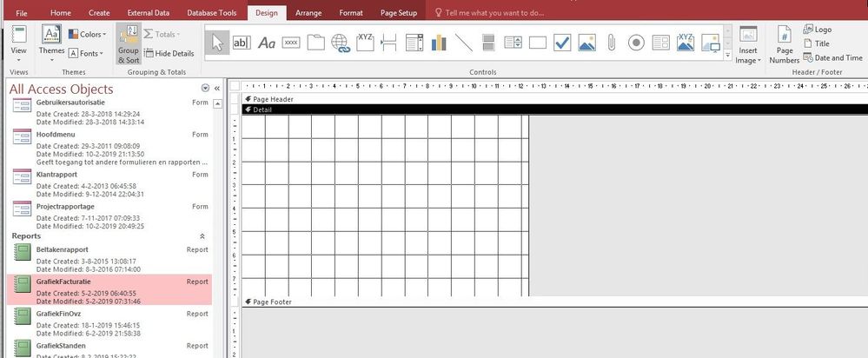Select the GrafiekStanden report

pyautogui.click(x=109, y=348)
